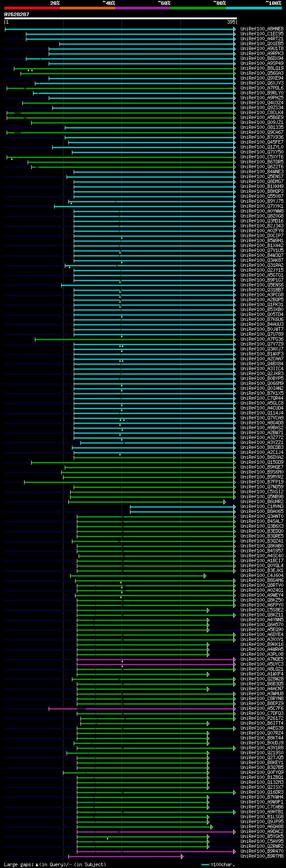The height and width of the screenshot is (868, 286).
Task: Select the UniRef100_A5GTG1 label
Action: point(262,275)
